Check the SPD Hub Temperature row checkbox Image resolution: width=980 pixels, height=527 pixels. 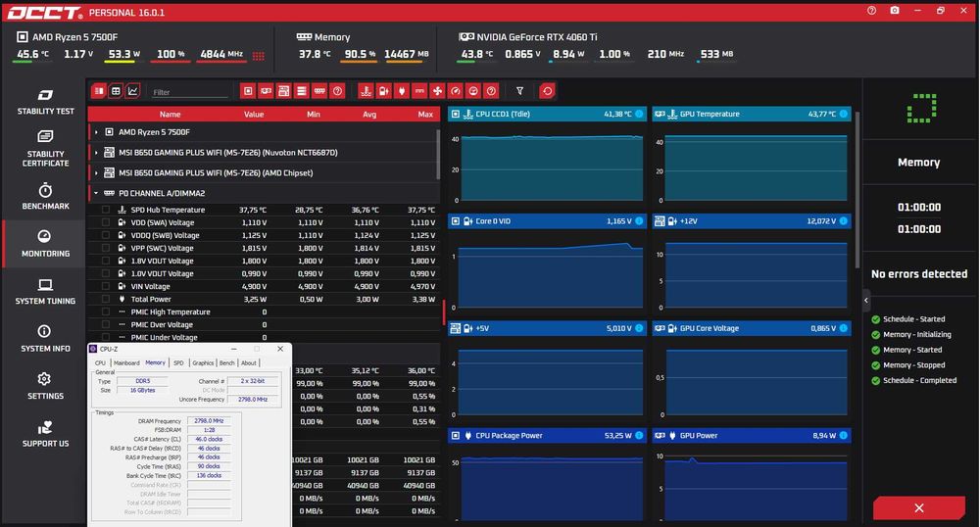(x=106, y=210)
